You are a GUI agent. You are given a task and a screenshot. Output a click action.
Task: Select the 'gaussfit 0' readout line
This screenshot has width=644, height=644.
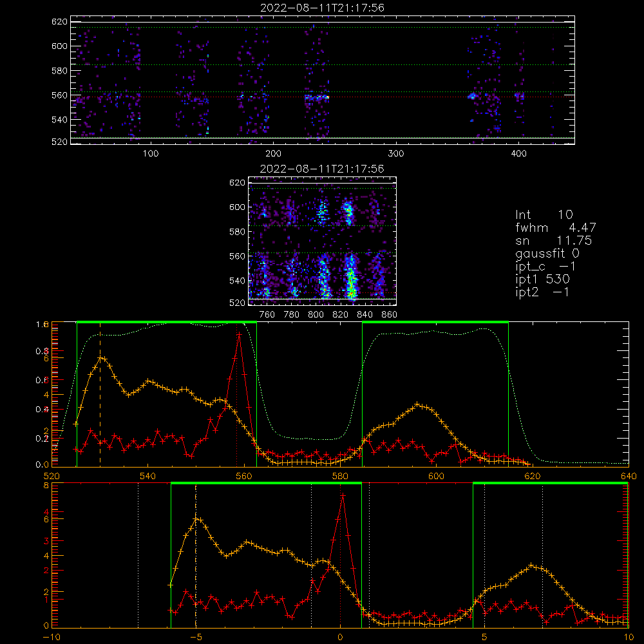(x=547, y=253)
